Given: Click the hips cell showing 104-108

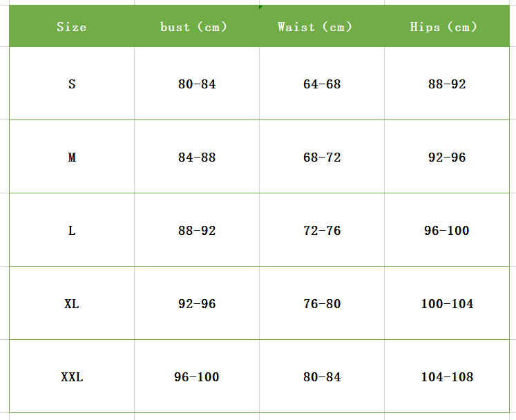Looking at the screenshot, I should (447, 377).
